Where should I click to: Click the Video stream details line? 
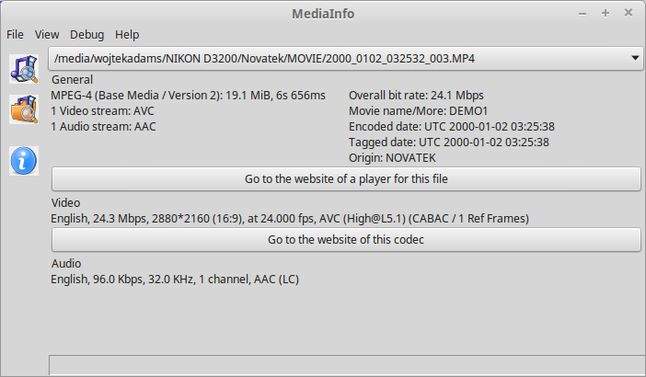coord(290,218)
